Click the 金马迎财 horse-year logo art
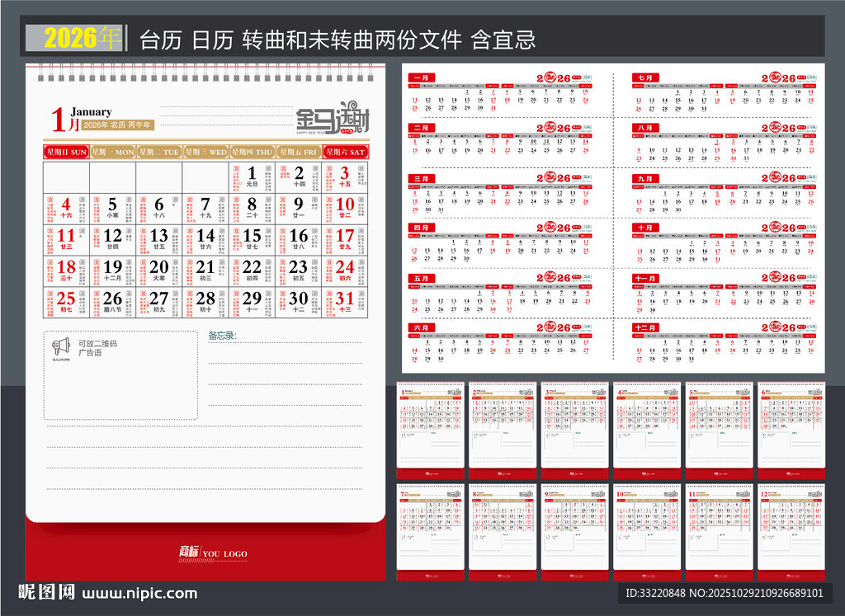Viewport: 845px width, 616px height. (x=333, y=119)
